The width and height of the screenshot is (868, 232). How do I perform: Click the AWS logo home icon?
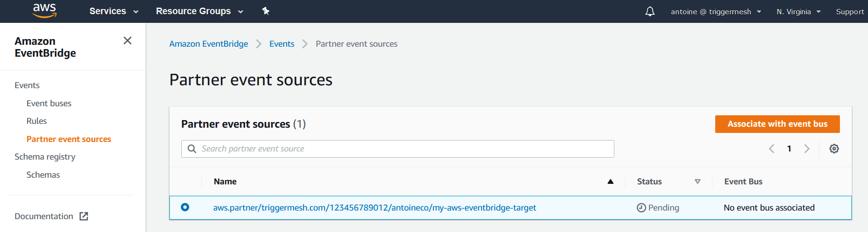[x=44, y=11]
